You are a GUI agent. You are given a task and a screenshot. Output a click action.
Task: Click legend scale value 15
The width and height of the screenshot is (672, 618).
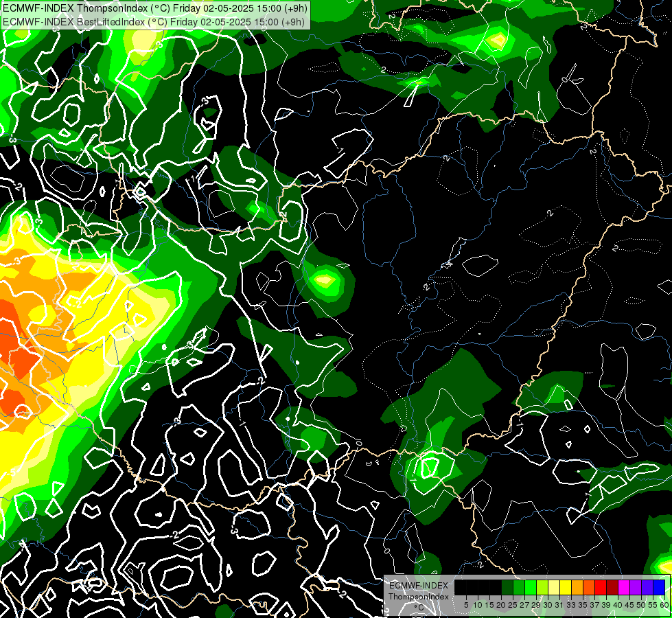[x=489, y=605]
